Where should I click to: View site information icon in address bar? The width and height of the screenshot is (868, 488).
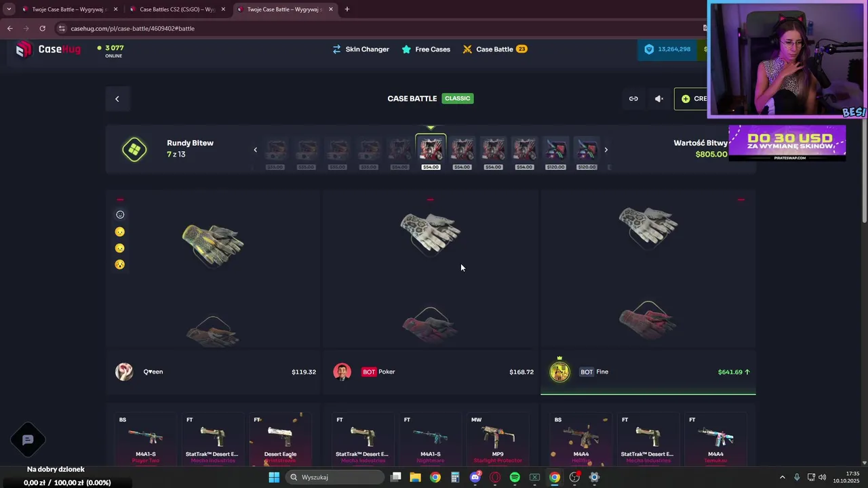coord(62,28)
